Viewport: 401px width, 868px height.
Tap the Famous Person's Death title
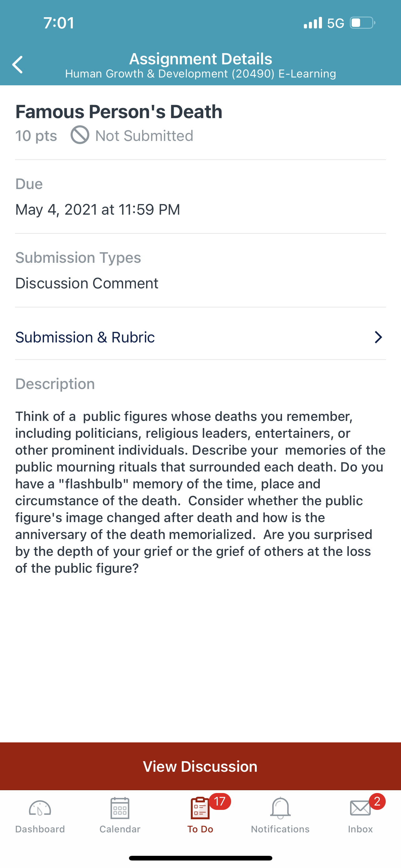[119, 112]
